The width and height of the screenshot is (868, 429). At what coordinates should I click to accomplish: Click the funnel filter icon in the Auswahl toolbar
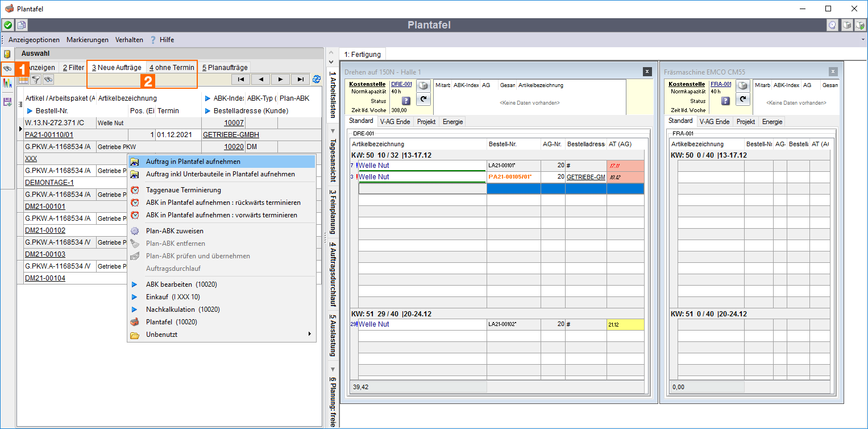click(36, 80)
